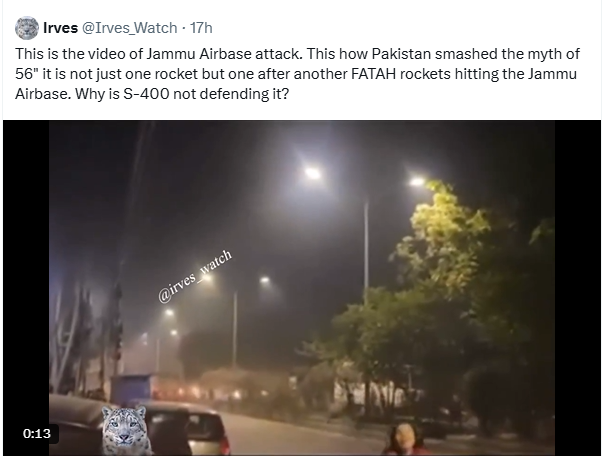
Task: Select the S-400 text in the tweet
Action: pyautogui.click(x=146, y=94)
